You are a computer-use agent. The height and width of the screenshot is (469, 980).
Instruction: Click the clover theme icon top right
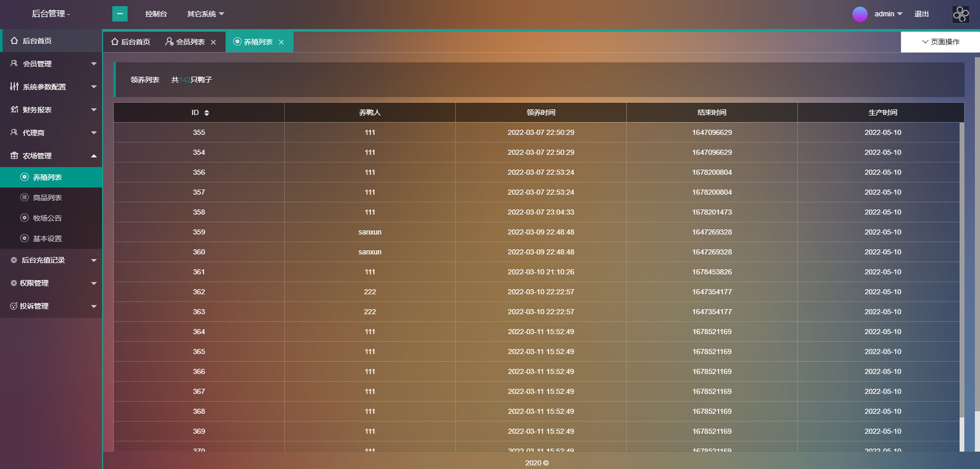961,14
